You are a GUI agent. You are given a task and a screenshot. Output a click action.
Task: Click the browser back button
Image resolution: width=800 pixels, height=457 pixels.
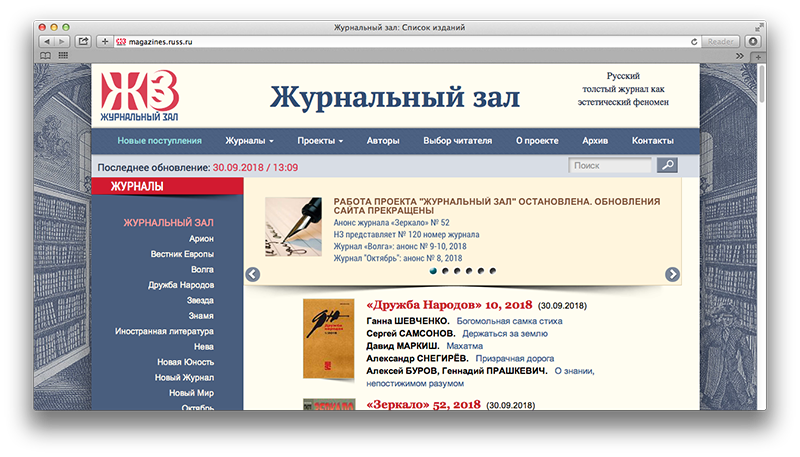pyautogui.click(x=47, y=41)
